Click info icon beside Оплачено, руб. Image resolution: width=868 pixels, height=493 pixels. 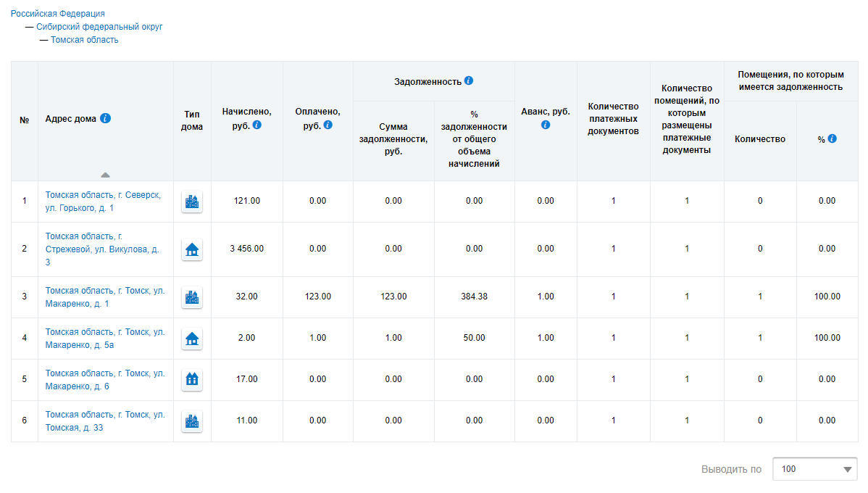pyautogui.click(x=327, y=125)
